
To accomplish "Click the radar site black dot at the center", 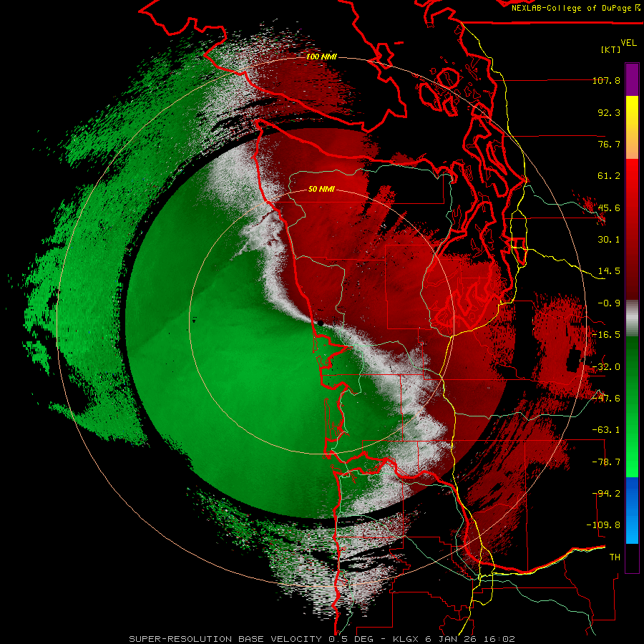I will click(321, 323).
